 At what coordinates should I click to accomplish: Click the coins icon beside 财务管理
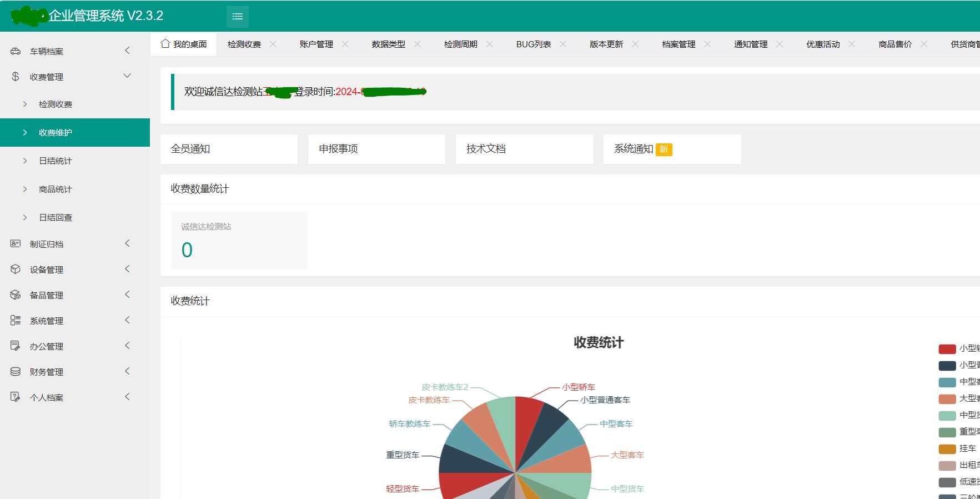pos(16,371)
